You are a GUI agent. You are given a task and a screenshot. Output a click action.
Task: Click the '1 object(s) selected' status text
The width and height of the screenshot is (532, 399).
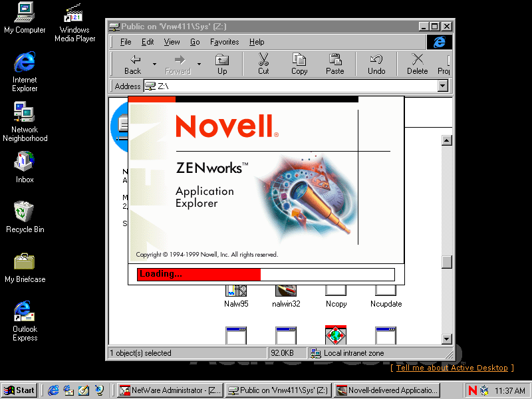(x=140, y=353)
